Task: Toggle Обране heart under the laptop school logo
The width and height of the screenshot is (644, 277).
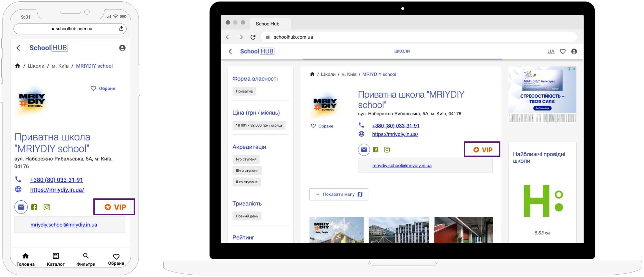Action: coord(322,126)
